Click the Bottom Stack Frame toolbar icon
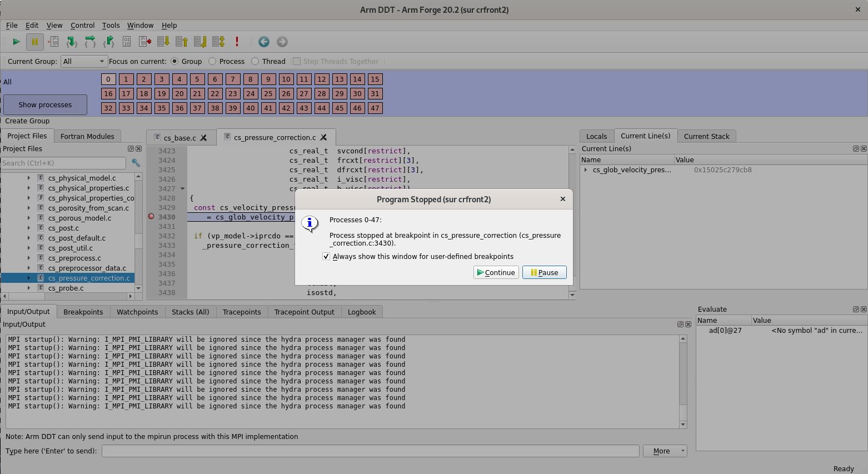The height and width of the screenshot is (474, 868). pos(200,42)
